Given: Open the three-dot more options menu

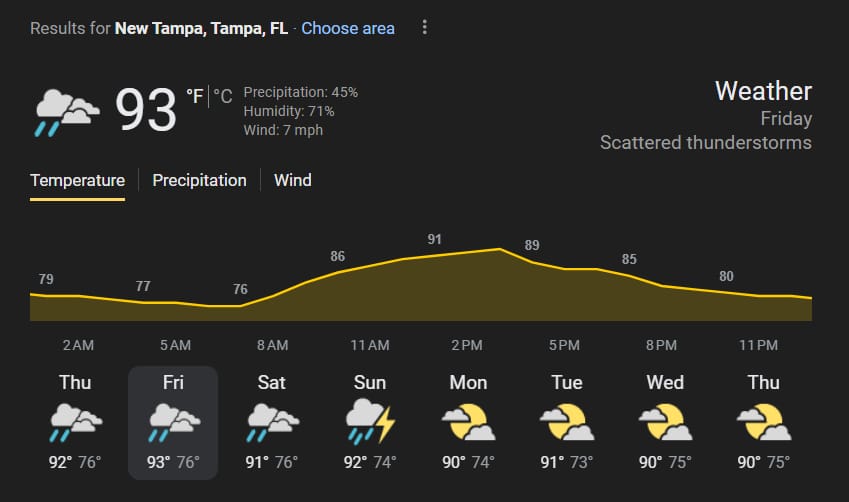Looking at the screenshot, I should 424,27.
